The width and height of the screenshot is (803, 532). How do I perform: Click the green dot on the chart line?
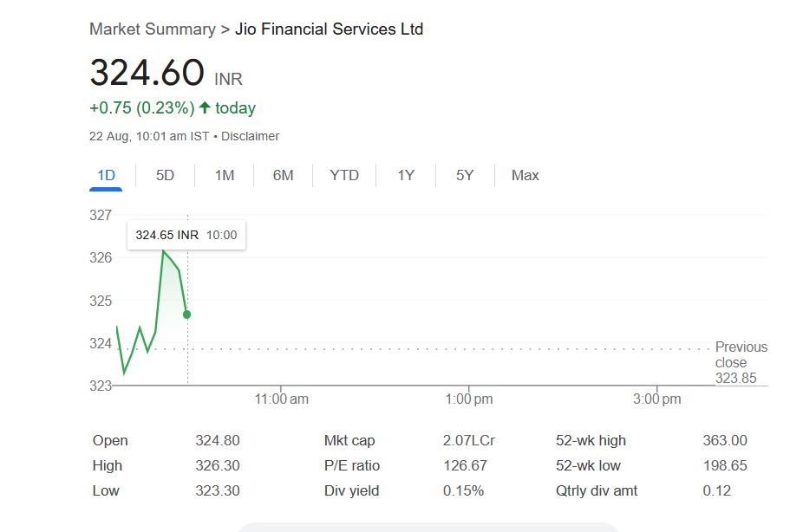(186, 315)
